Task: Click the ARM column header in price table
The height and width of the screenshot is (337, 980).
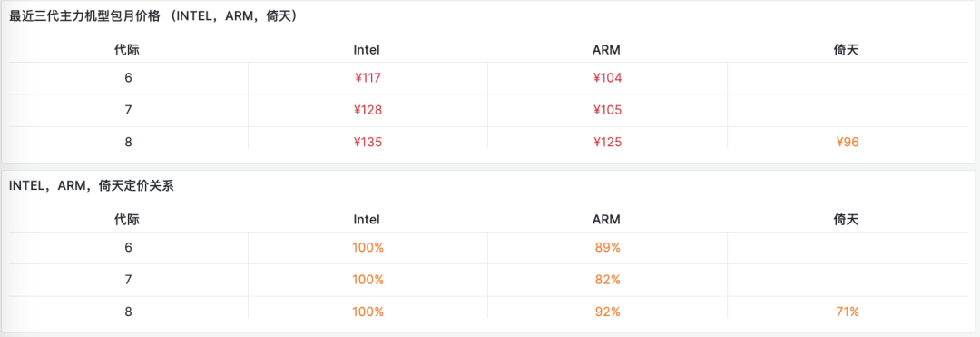Action: coord(606,50)
